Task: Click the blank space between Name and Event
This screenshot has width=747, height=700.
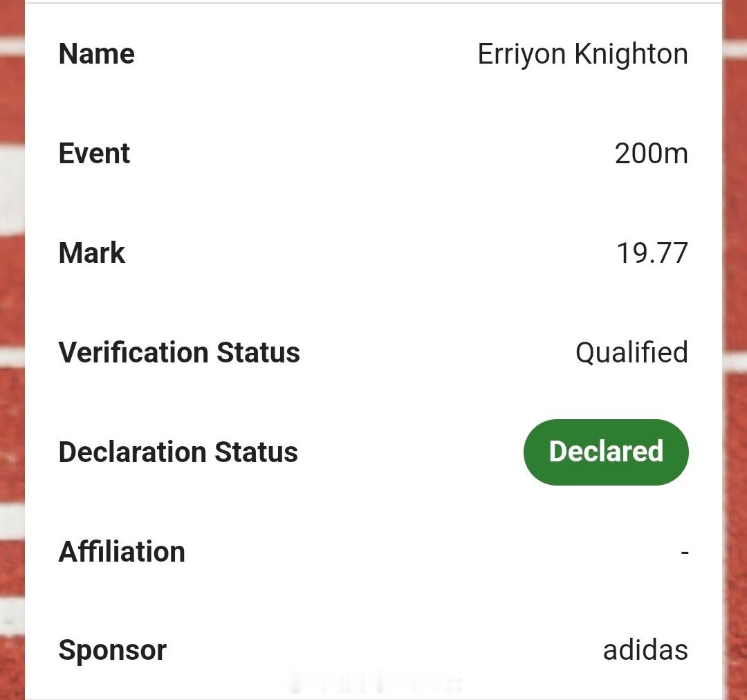Action: [x=373, y=104]
